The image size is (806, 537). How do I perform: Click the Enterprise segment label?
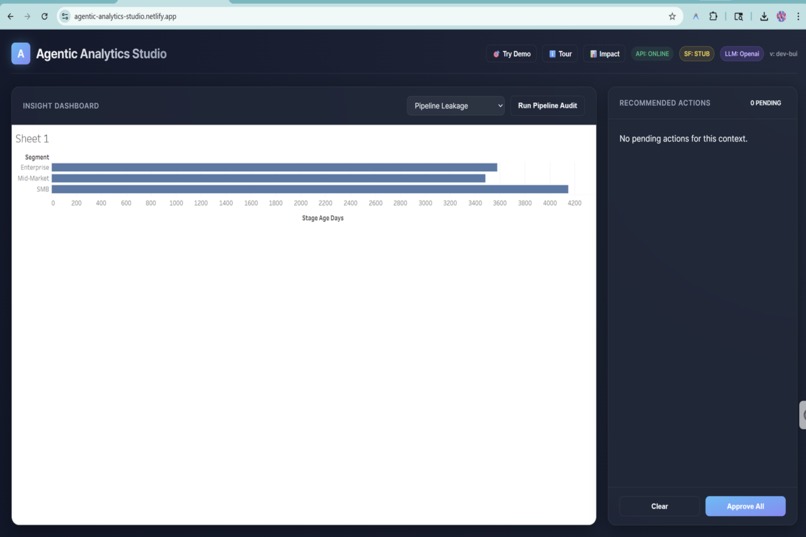[x=35, y=168]
